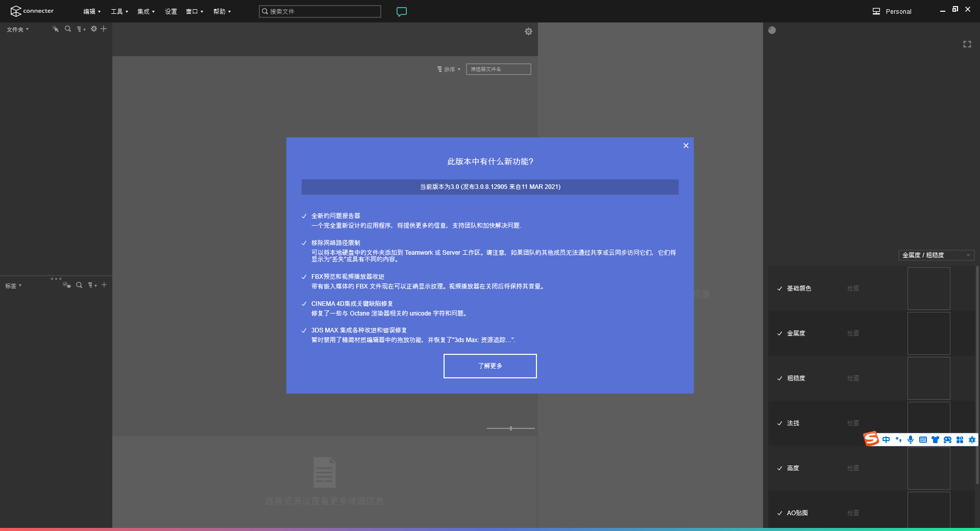Open the folder sort options dropdown
980x531 pixels.
[x=81, y=29]
